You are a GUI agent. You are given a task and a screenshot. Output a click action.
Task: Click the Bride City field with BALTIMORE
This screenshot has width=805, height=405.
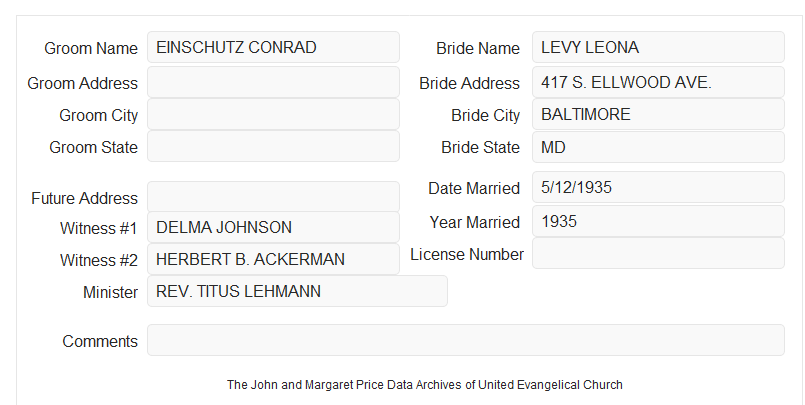(658, 114)
